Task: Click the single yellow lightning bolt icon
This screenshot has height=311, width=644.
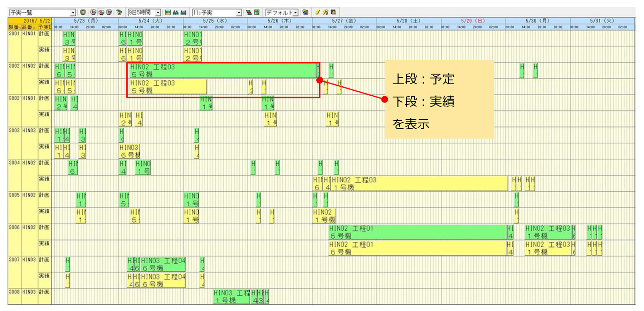Action: 317,12
